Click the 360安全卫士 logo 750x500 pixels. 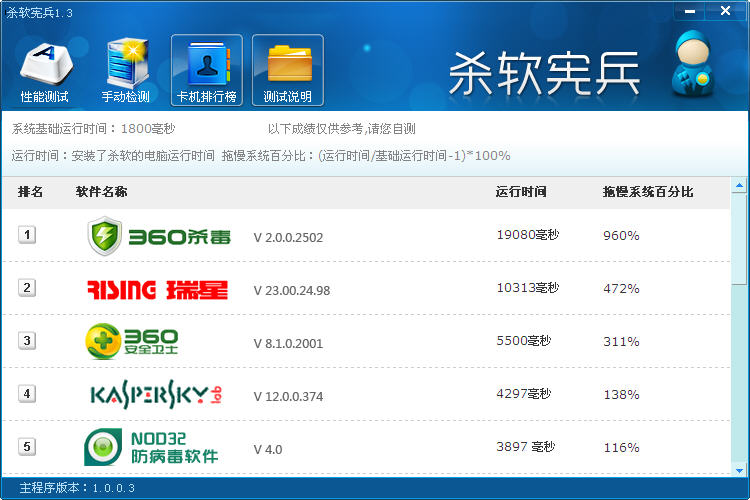[x=132, y=341]
